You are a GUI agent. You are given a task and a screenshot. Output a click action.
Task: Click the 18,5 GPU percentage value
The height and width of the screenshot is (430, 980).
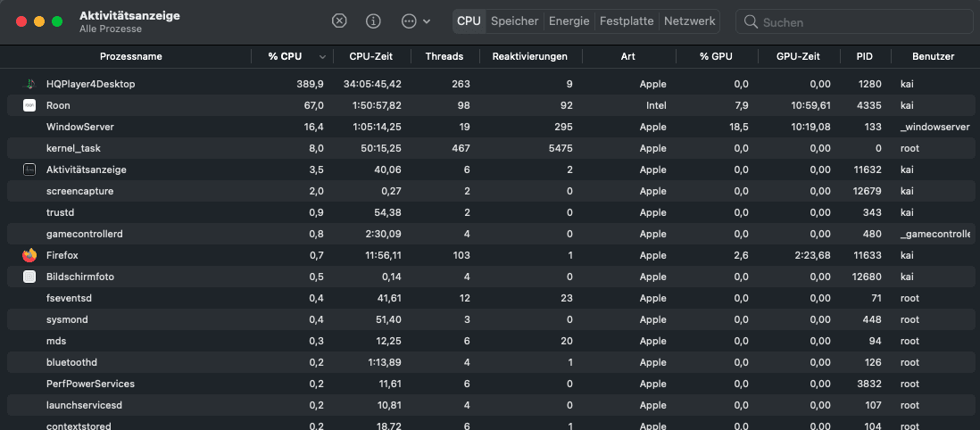coord(739,127)
